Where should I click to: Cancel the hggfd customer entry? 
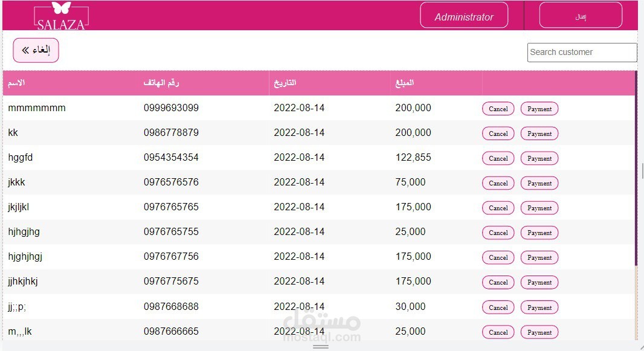(x=498, y=158)
